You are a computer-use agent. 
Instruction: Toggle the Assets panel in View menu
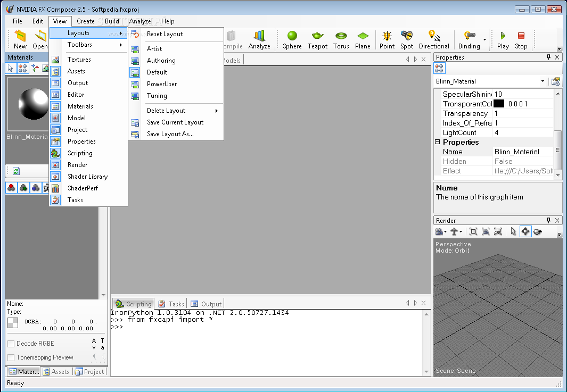tap(88, 71)
